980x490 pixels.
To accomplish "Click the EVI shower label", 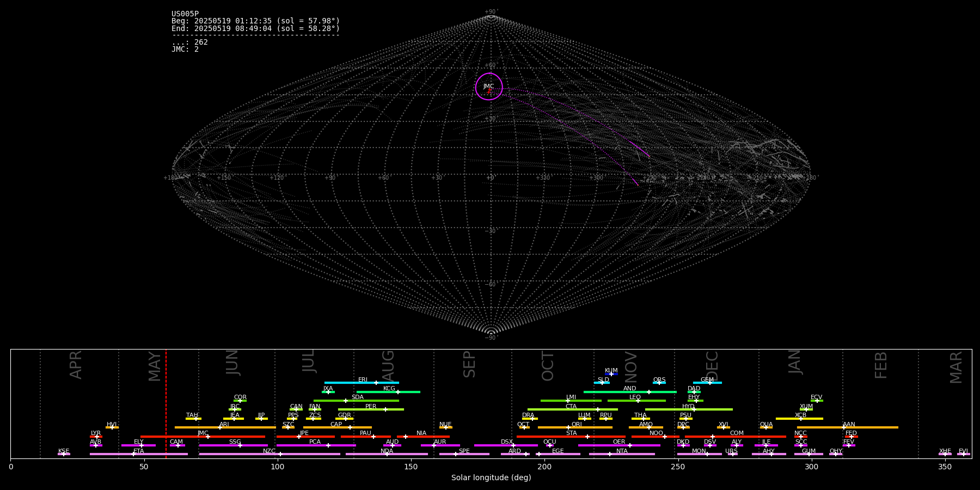I will [x=963, y=451].
